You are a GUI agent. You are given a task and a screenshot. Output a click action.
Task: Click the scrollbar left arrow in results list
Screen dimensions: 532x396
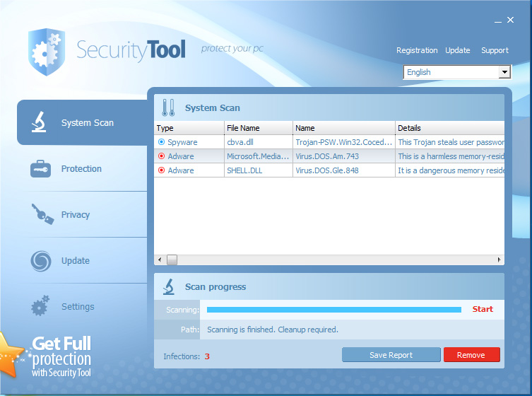[x=160, y=260]
